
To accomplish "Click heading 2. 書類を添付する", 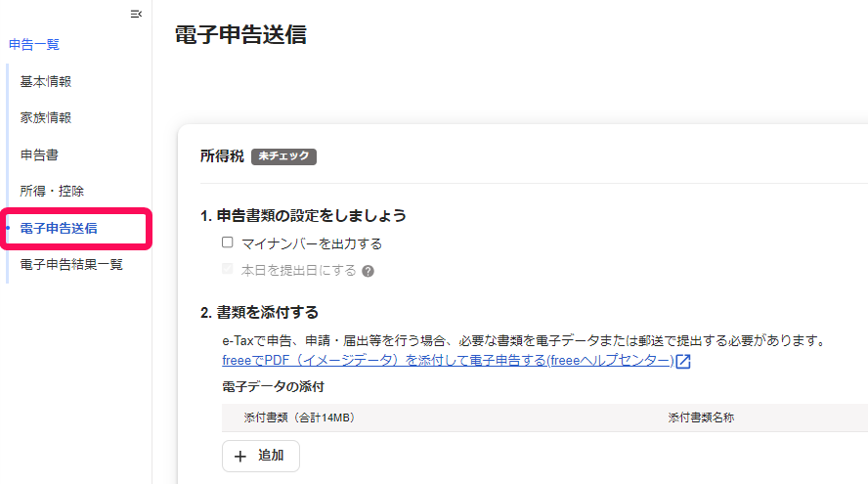I will click(260, 312).
